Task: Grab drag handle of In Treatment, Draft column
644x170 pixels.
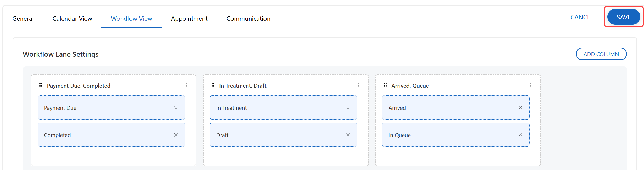Action: click(213, 86)
